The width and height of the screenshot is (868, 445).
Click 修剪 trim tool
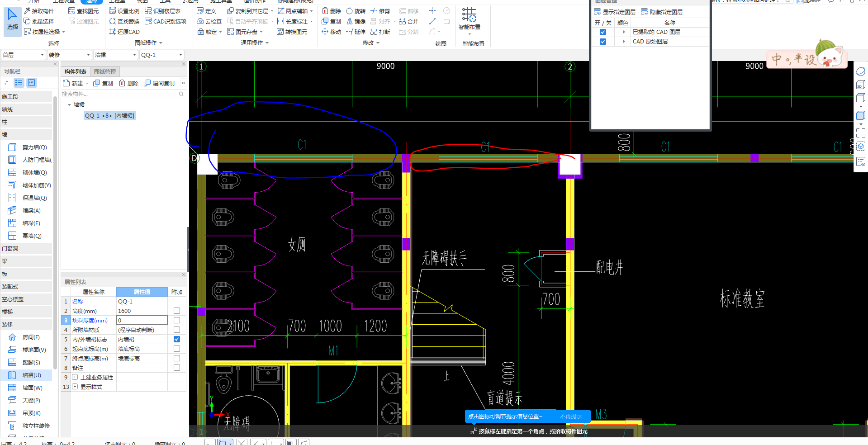click(x=380, y=11)
